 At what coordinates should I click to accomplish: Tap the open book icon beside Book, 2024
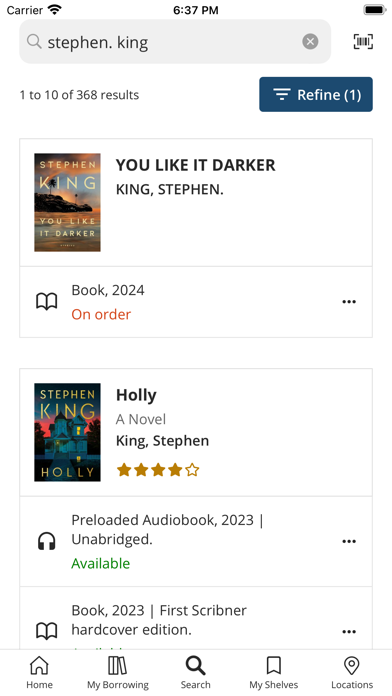pos(47,302)
